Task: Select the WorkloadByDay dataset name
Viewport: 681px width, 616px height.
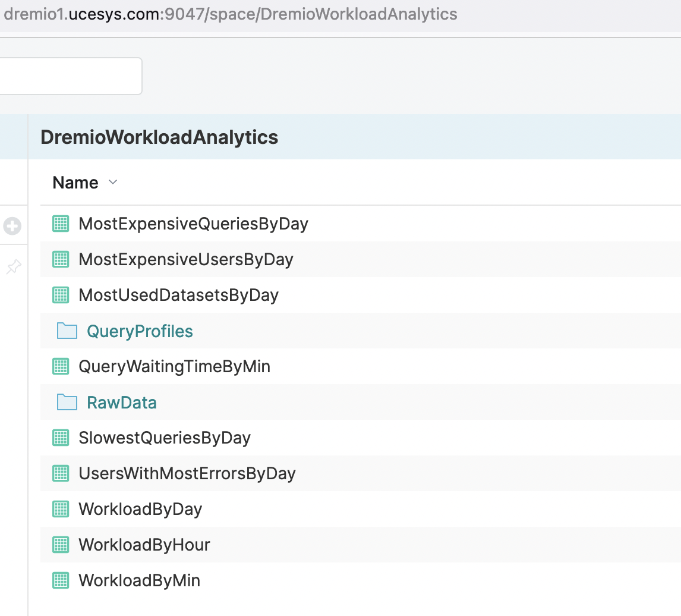Action: click(x=140, y=510)
